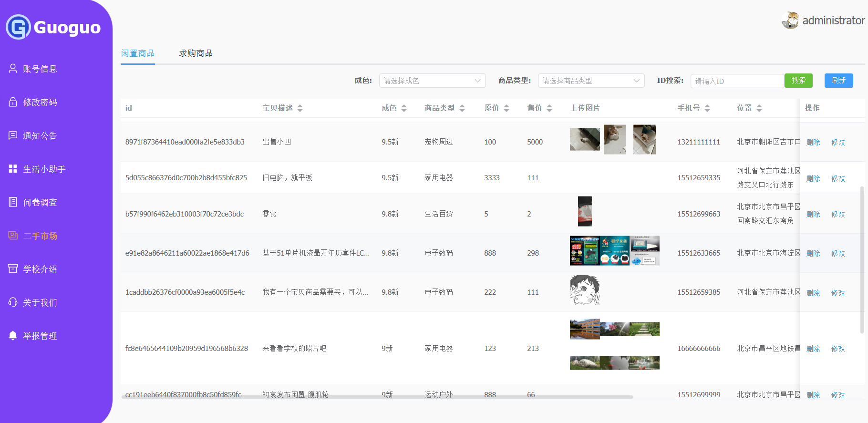Screen dimensions: 868x423
Task: Edit the 零食 row with 修改
Action: (x=838, y=214)
